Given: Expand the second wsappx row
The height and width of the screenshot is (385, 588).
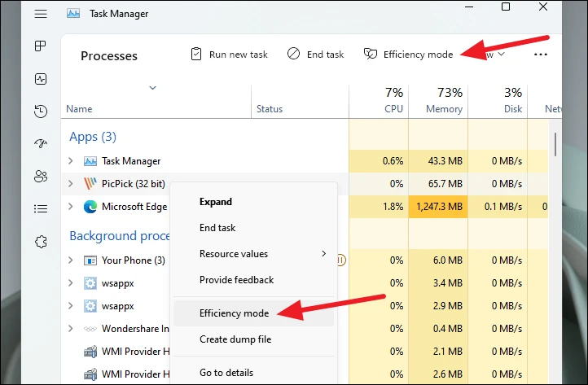Looking at the screenshot, I should 71,305.
